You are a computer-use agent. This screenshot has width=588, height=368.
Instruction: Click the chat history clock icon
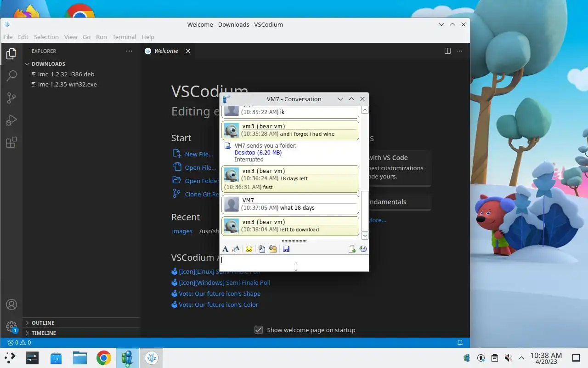[363, 249]
